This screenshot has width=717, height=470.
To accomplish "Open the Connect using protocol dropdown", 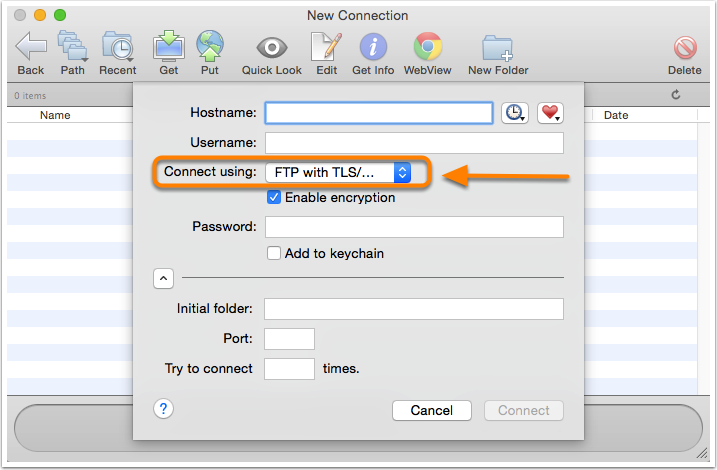I will [x=338, y=172].
